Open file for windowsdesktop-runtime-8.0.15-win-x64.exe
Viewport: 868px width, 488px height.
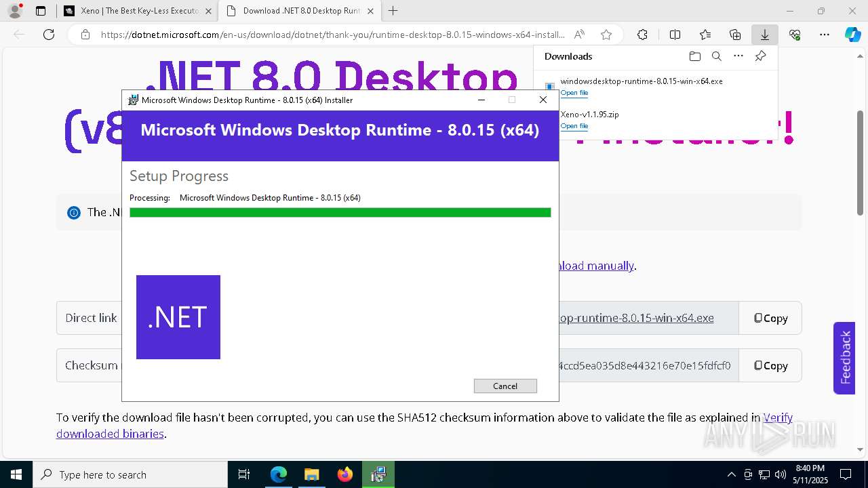click(x=574, y=93)
